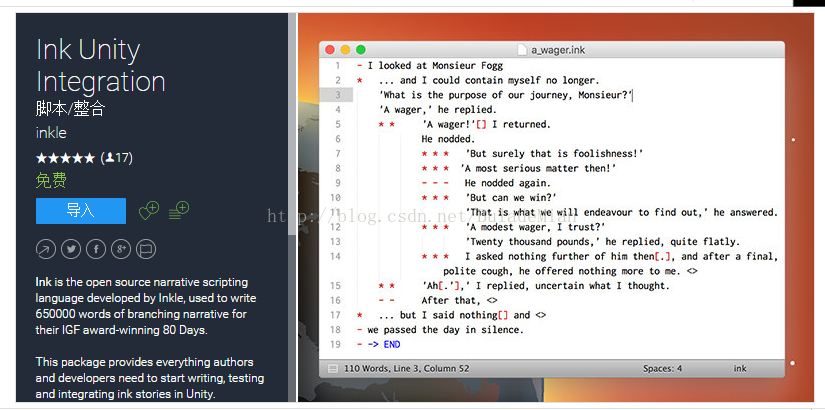
Task: Share on Twitter via the bird icon
Action: [71, 249]
